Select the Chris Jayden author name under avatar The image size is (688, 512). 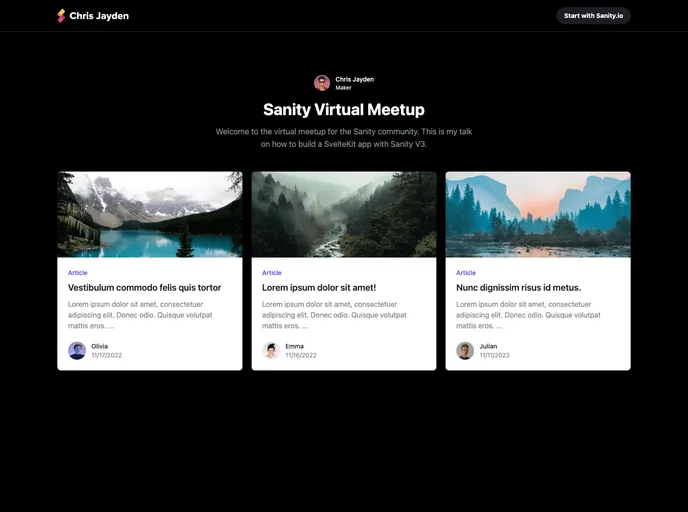click(355, 79)
